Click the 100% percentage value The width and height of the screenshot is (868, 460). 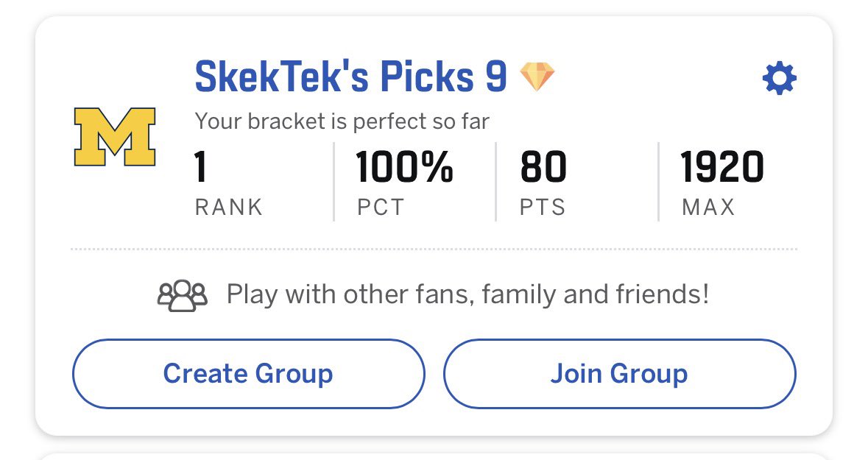tap(405, 168)
